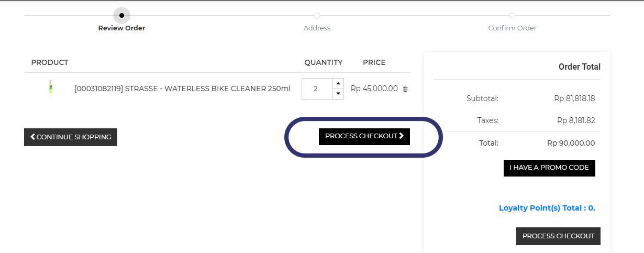
Task: Delete the bike cleaner item with trash icon
Action: [405, 89]
